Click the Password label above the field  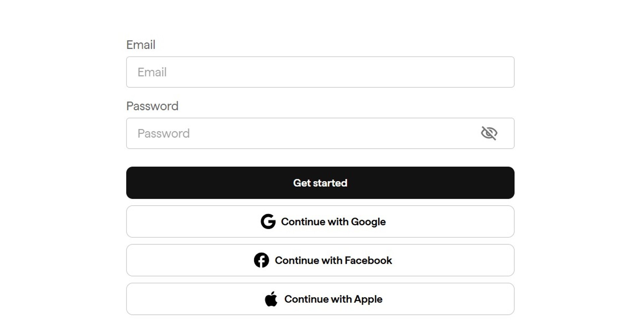click(x=152, y=106)
